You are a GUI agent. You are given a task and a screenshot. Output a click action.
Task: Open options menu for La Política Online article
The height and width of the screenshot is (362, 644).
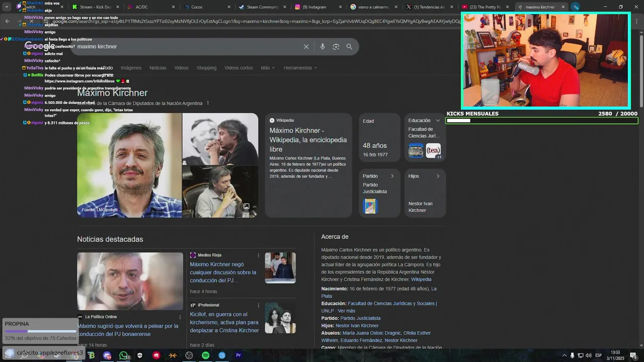coord(180,317)
